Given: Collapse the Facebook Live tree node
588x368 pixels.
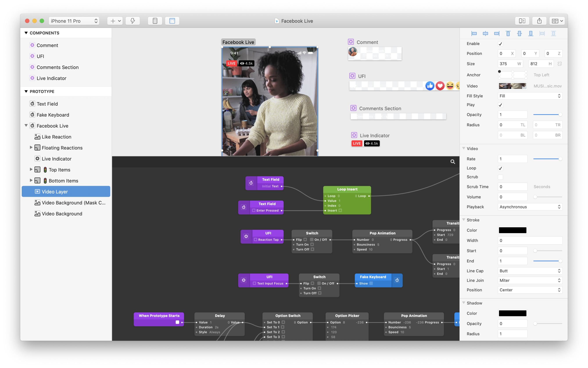Looking at the screenshot, I should [26, 126].
